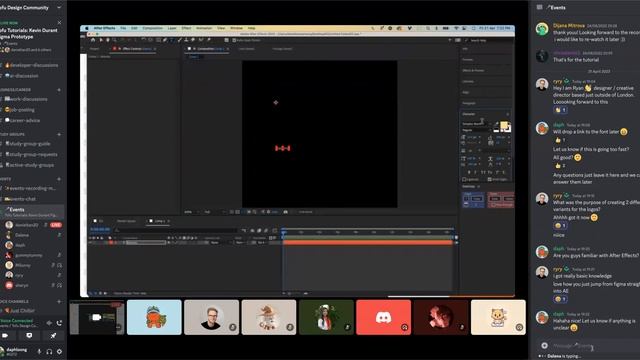Open font family dropdown in Character panel
Viewport: 640px width, 360px height.
tap(476, 124)
